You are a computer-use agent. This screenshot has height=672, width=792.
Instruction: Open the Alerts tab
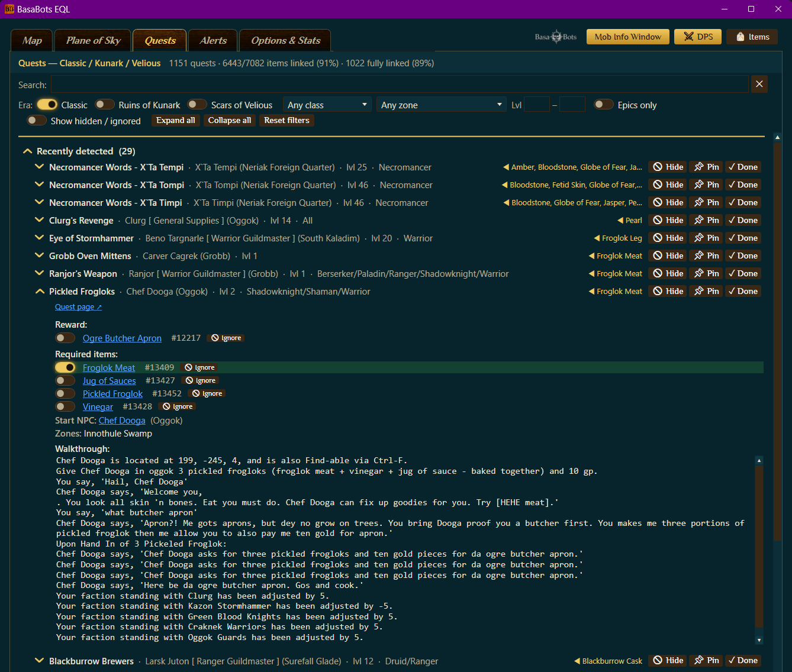[213, 40]
